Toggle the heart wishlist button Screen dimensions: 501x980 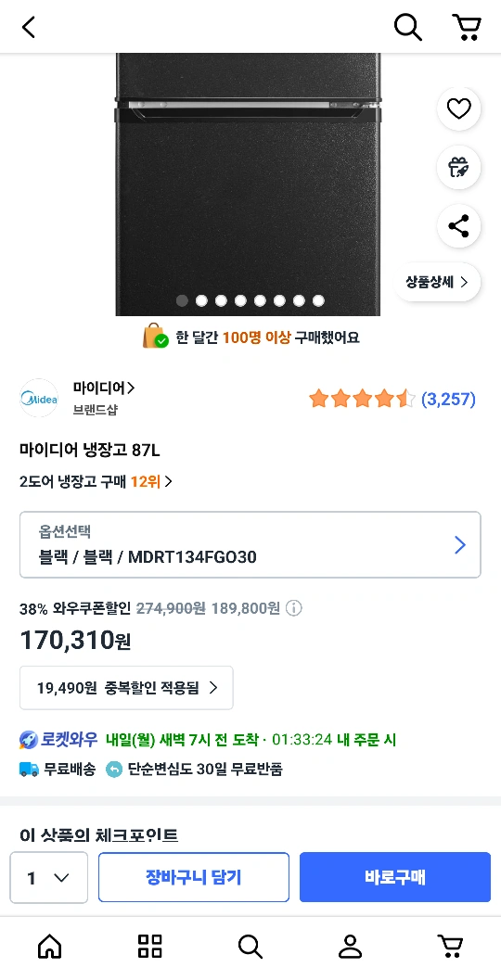pyautogui.click(x=458, y=108)
